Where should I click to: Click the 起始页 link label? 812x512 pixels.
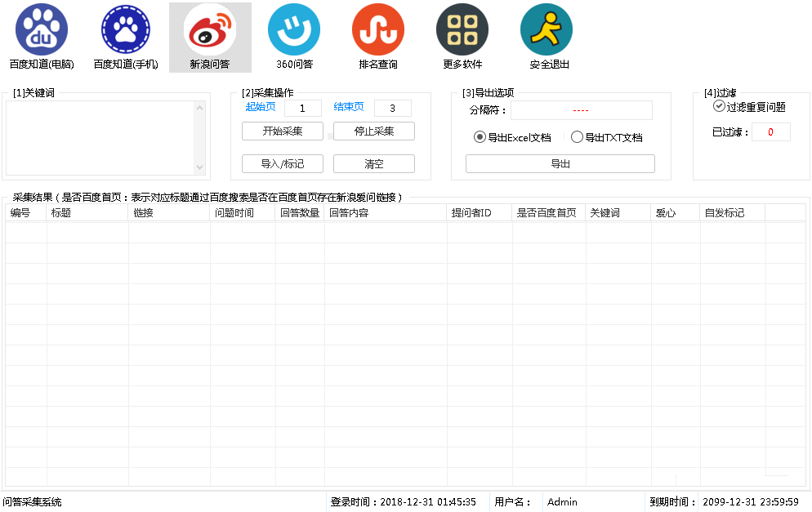(x=261, y=107)
